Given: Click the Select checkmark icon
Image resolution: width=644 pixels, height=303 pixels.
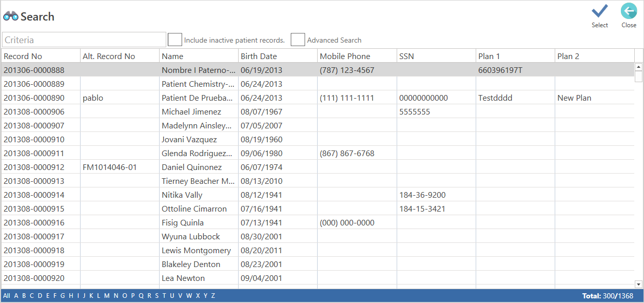Looking at the screenshot, I should pyautogui.click(x=599, y=11).
